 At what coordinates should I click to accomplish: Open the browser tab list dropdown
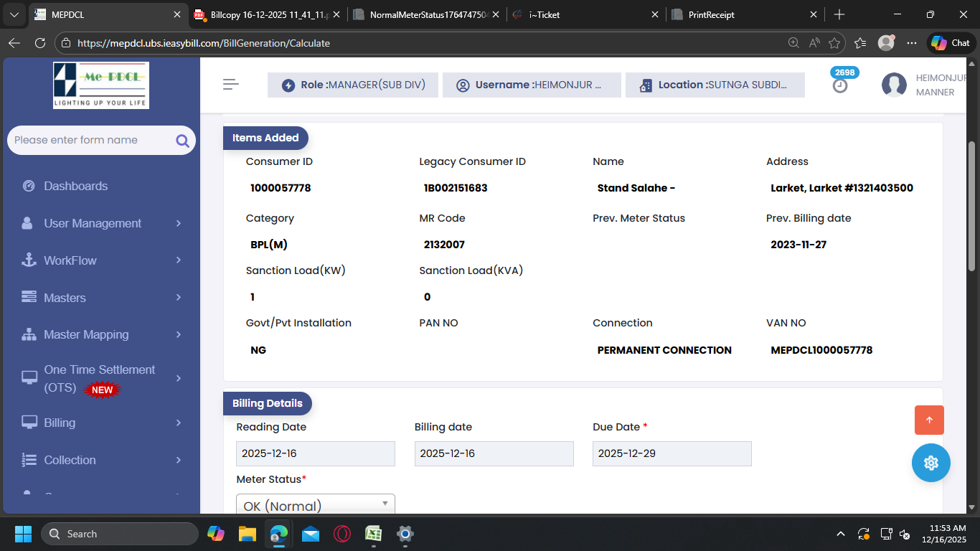15,14
